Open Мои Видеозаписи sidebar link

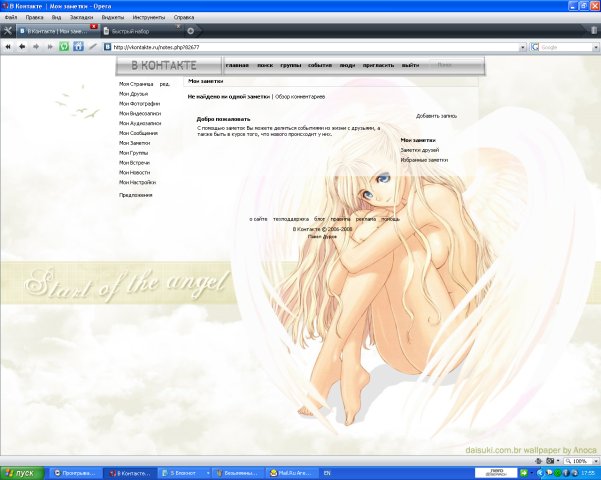[x=140, y=113]
